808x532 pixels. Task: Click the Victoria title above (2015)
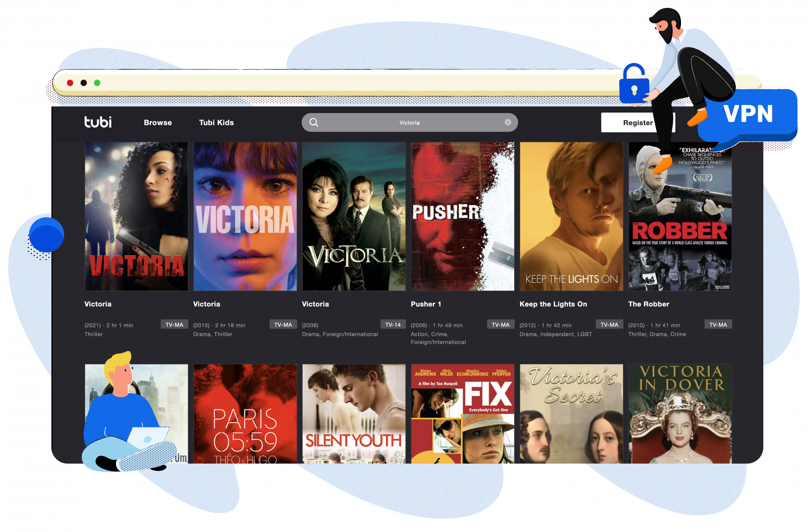coord(206,304)
